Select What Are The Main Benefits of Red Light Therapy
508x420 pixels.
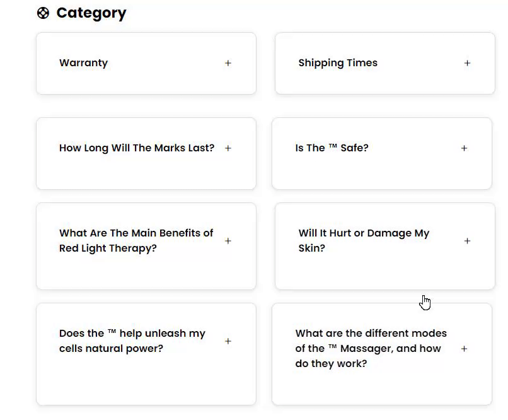136,240
